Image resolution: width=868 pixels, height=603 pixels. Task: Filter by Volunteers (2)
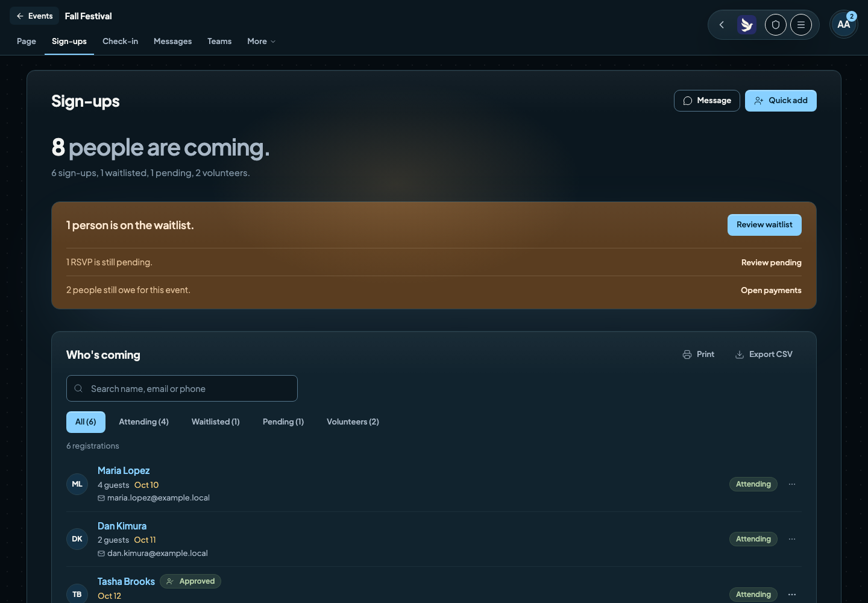click(x=353, y=422)
